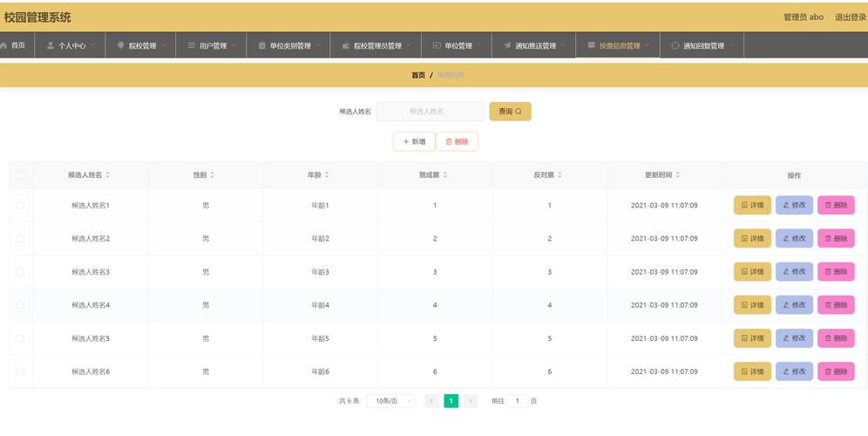The image size is (868, 436).
Task: Delete row 候选人姓名2
Action: [x=836, y=238]
